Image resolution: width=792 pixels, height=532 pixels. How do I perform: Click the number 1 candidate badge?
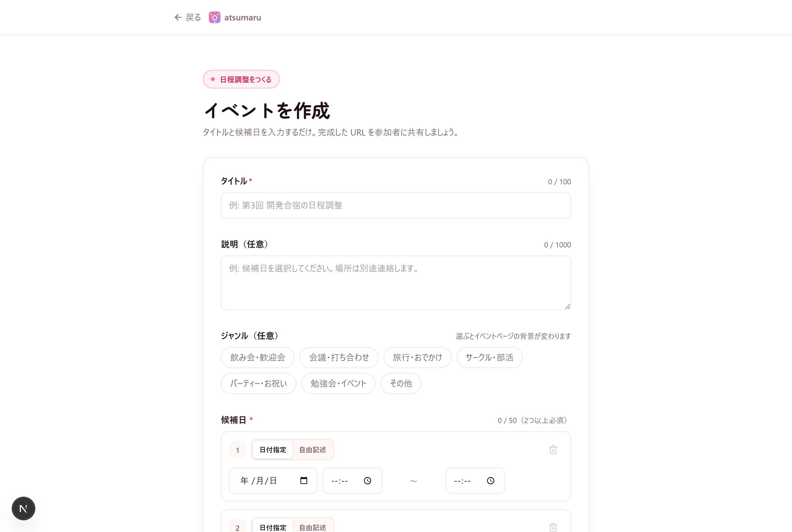click(x=238, y=450)
